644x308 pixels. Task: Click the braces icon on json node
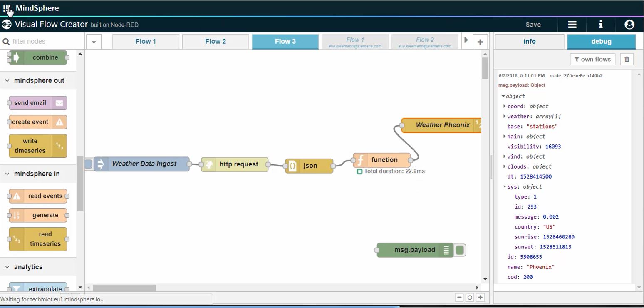[292, 166]
